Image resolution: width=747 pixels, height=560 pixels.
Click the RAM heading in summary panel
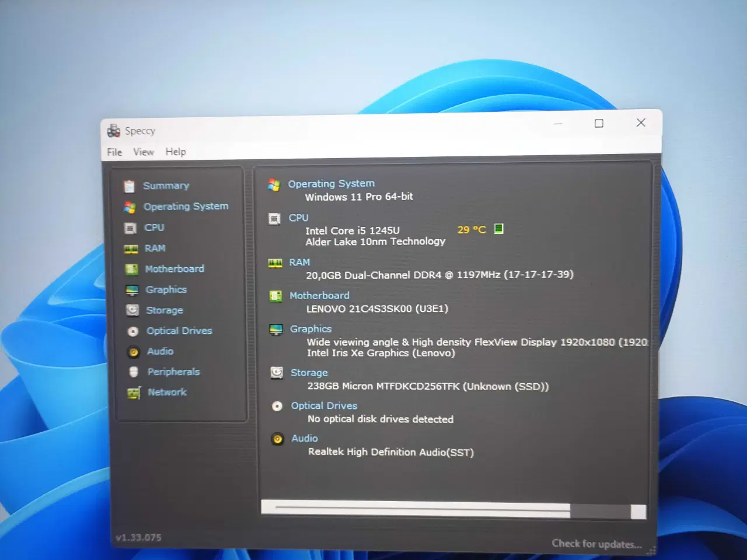[299, 262]
